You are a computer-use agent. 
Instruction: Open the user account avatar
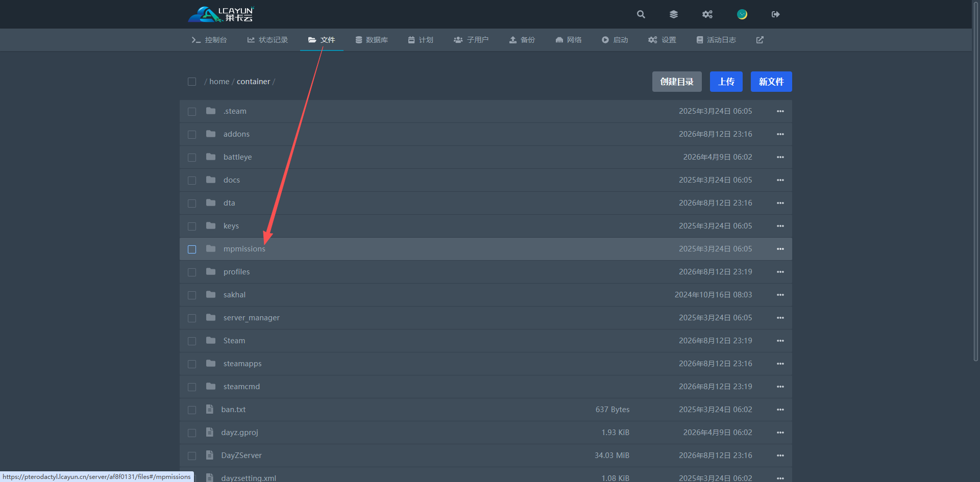point(742,14)
